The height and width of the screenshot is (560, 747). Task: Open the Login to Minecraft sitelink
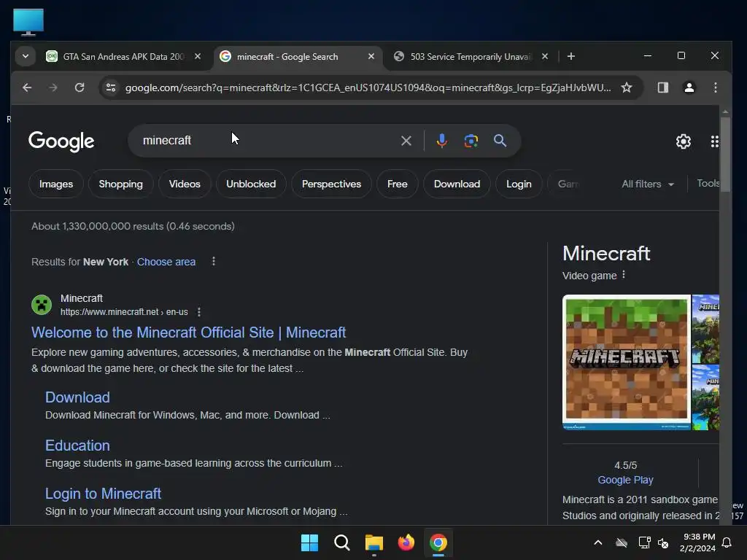click(x=104, y=494)
